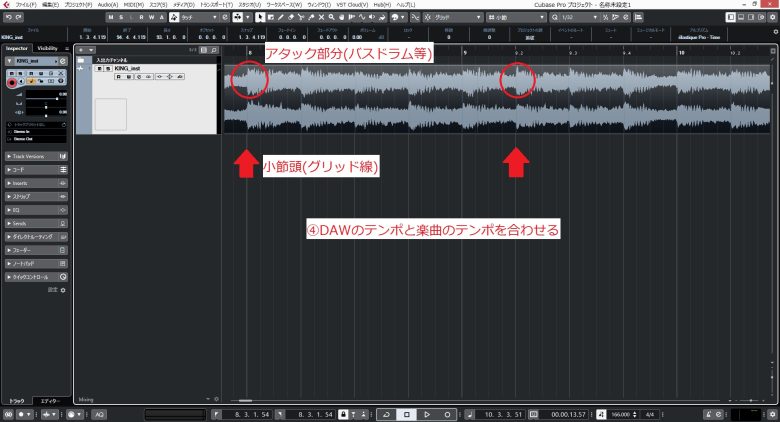This screenshot has width=780, height=422.
Task: Click the KING_inst track name field
Action: [x=127, y=68]
